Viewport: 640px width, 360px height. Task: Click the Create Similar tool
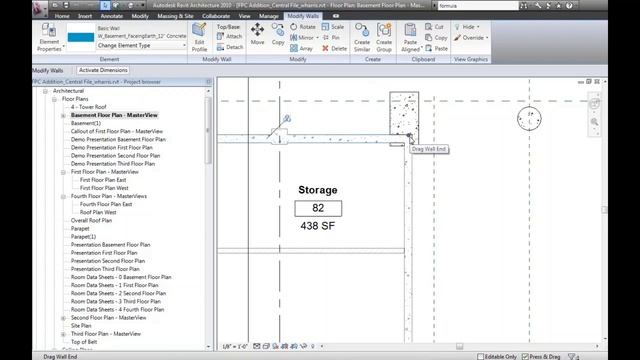pos(362,37)
